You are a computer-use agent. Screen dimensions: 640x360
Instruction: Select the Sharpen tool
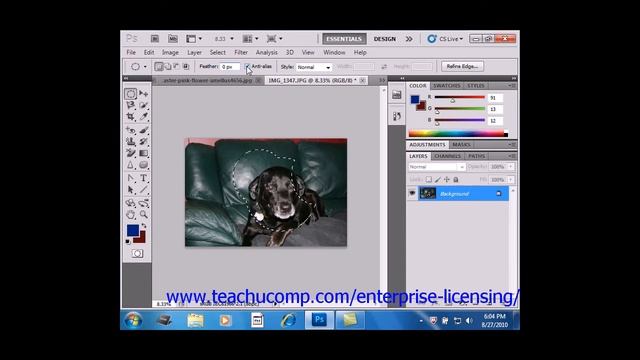[131, 165]
